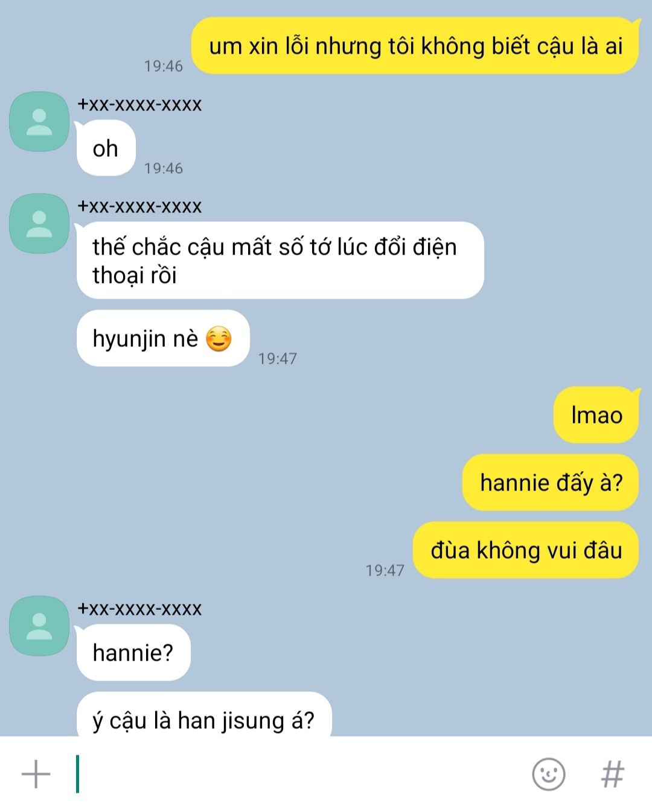The height and width of the screenshot is (812, 652).
Task: Open the emoji picker smiley icon
Action: [x=548, y=774]
